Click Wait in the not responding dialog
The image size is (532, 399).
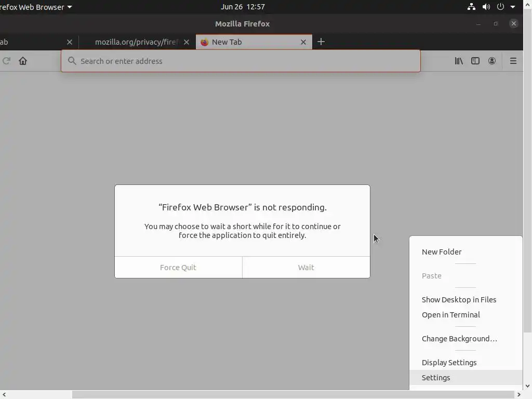click(x=306, y=268)
